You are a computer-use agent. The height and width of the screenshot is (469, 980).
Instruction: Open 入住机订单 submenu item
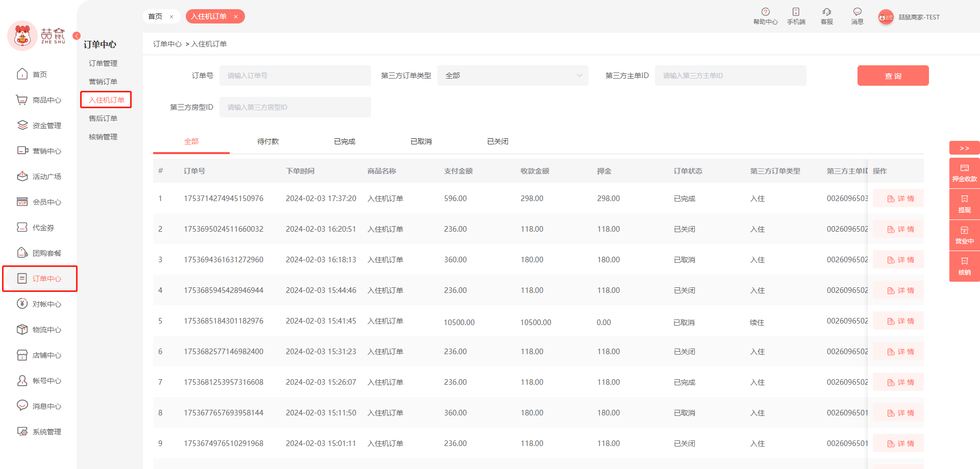pyautogui.click(x=106, y=100)
